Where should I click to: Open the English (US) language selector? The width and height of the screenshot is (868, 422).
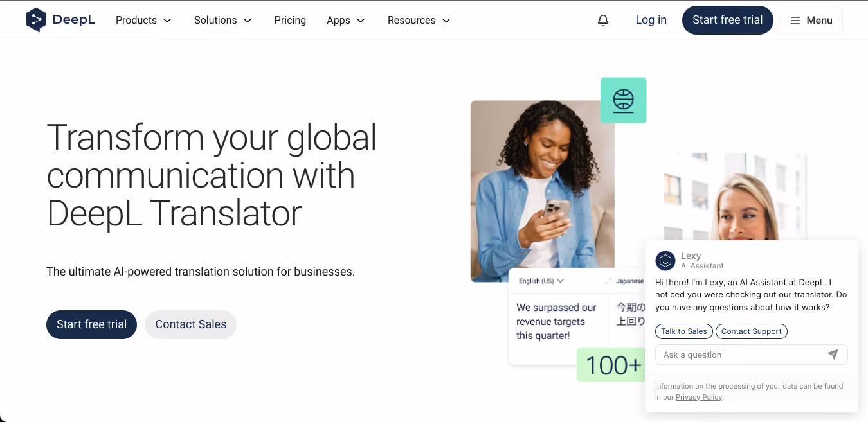coord(541,281)
